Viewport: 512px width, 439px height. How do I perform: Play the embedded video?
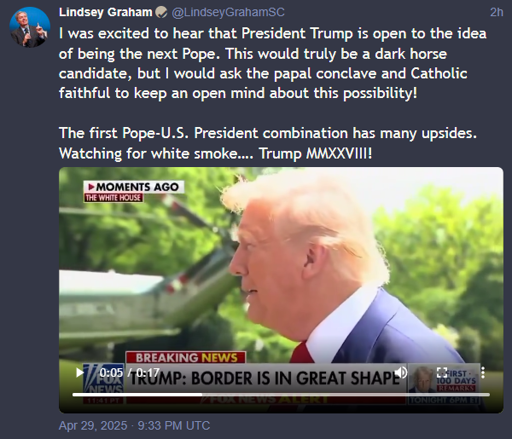click(80, 373)
